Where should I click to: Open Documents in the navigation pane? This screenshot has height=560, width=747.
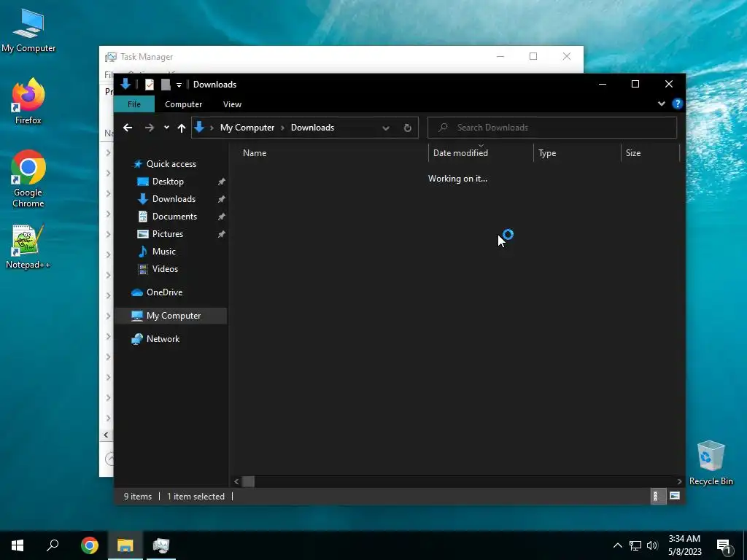(x=174, y=216)
